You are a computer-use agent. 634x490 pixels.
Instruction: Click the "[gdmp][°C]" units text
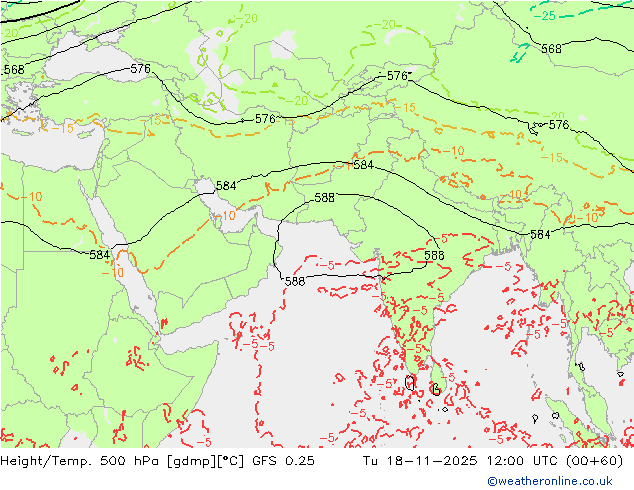click(x=206, y=461)
